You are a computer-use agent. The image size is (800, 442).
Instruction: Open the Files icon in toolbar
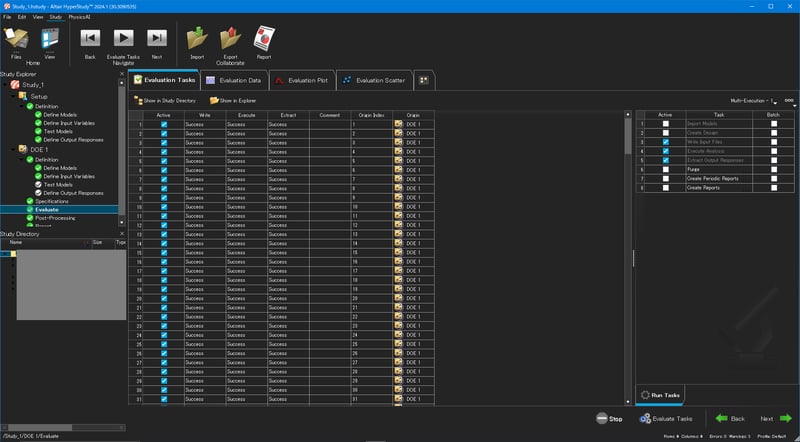(x=16, y=39)
